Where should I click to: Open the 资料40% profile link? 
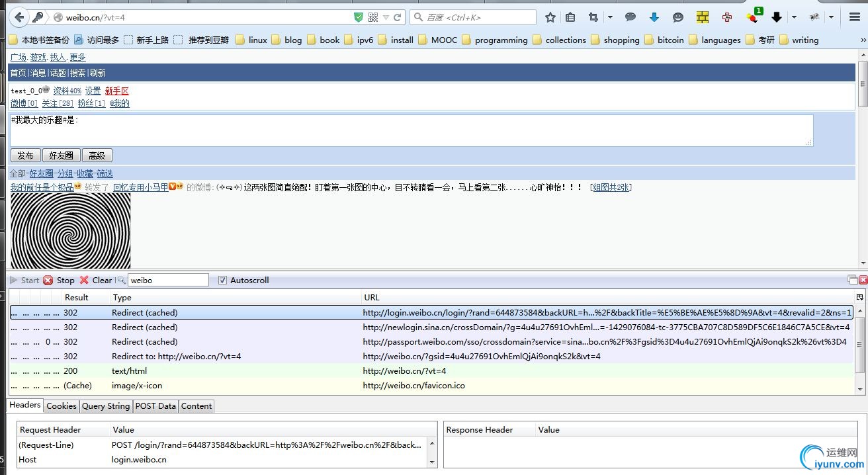pyautogui.click(x=67, y=91)
